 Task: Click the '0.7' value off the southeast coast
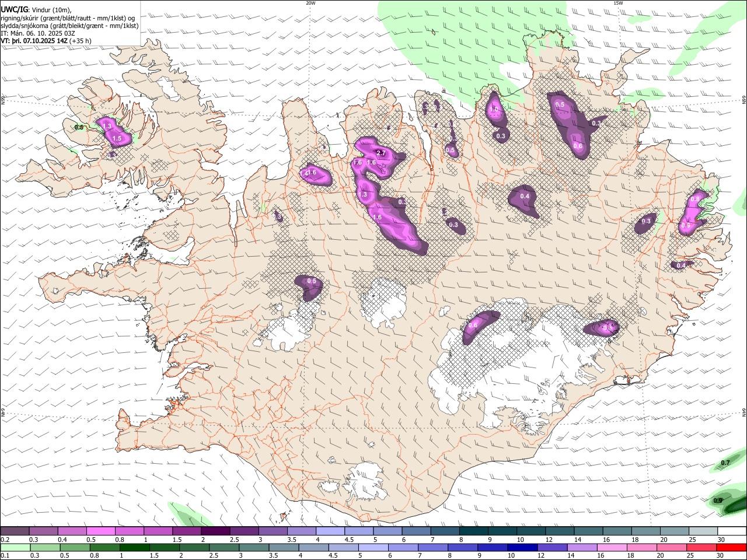point(725,463)
